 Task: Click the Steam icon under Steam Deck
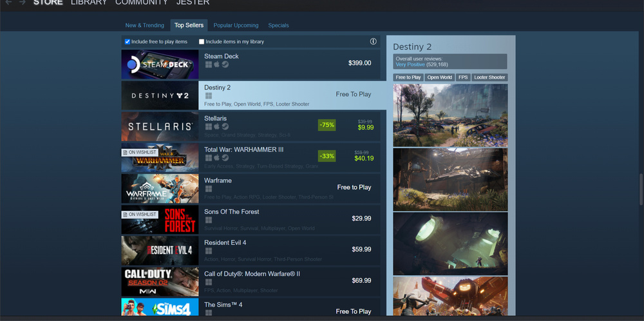[x=225, y=64]
